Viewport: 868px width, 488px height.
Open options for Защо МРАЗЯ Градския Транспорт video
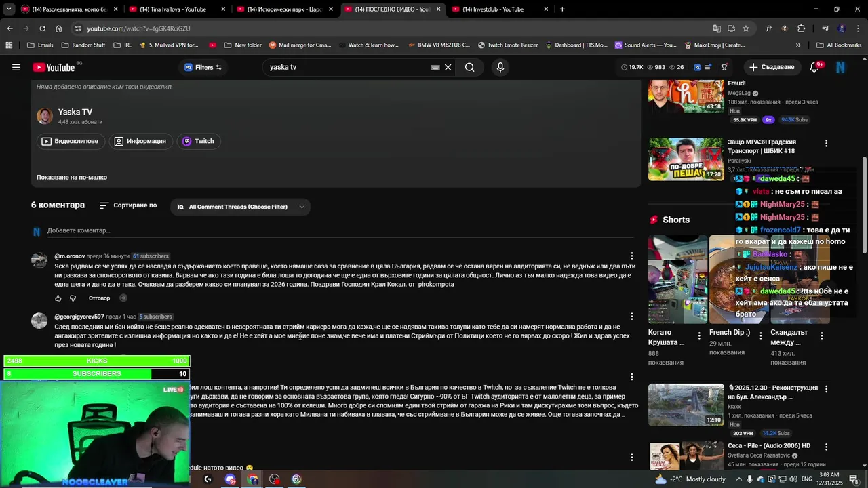coord(826,143)
